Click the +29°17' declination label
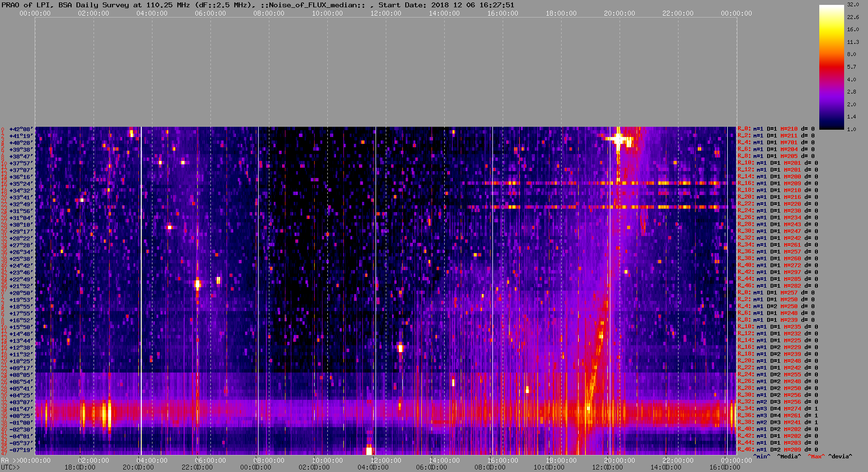868x472 pixels. tap(21, 232)
